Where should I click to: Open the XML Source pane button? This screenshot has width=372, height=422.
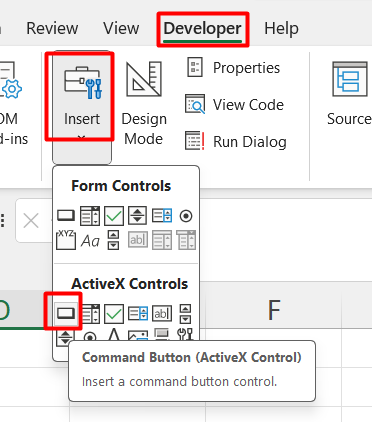coord(349,93)
